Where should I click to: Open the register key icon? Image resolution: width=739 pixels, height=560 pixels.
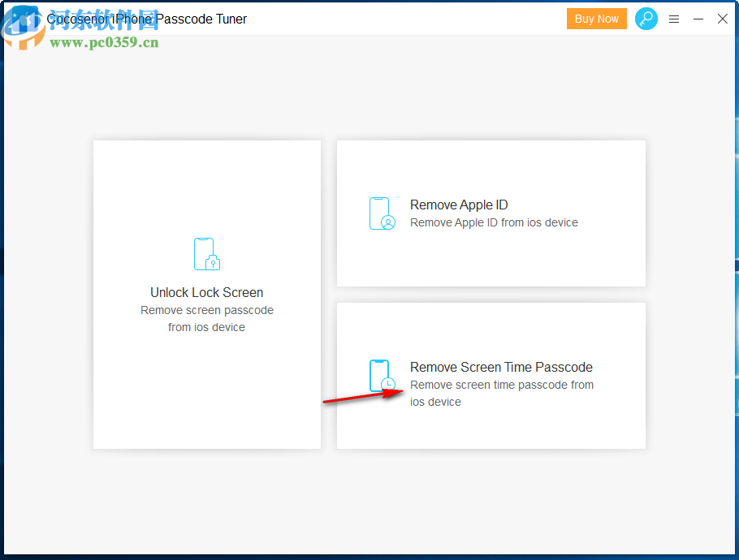[x=646, y=19]
